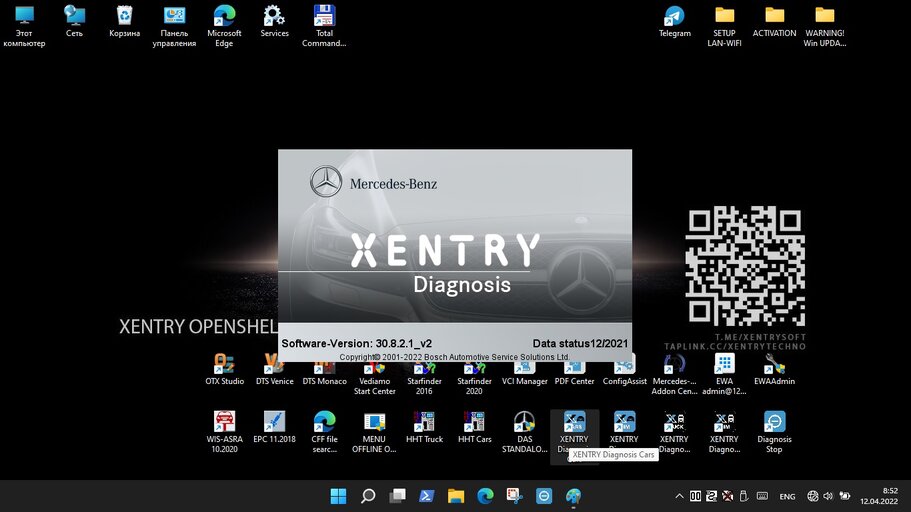The width and height of the screenshot is (911, 512).
Task: Click the touch keyboard tray icon
Action: pos(762,496)
